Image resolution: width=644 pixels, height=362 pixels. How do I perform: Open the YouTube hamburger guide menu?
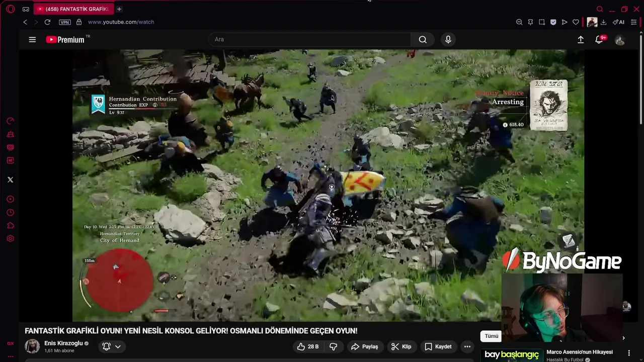pos(32,40)
